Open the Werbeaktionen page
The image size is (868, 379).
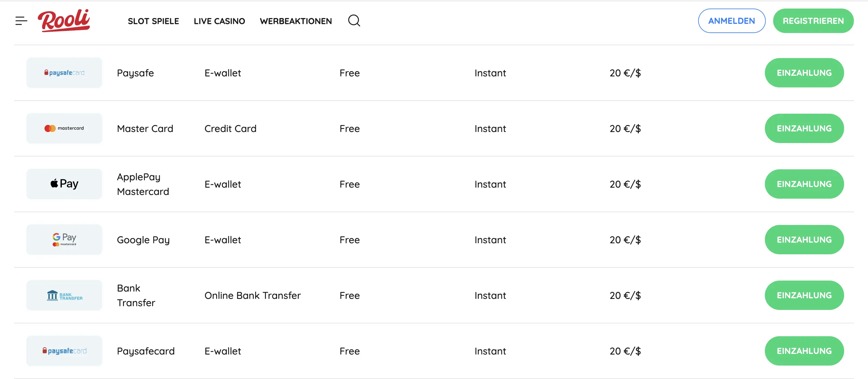[296, 21]
